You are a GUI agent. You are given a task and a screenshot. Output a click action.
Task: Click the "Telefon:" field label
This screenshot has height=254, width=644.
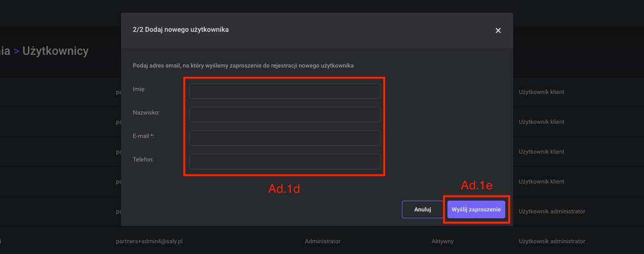[143, 160]
